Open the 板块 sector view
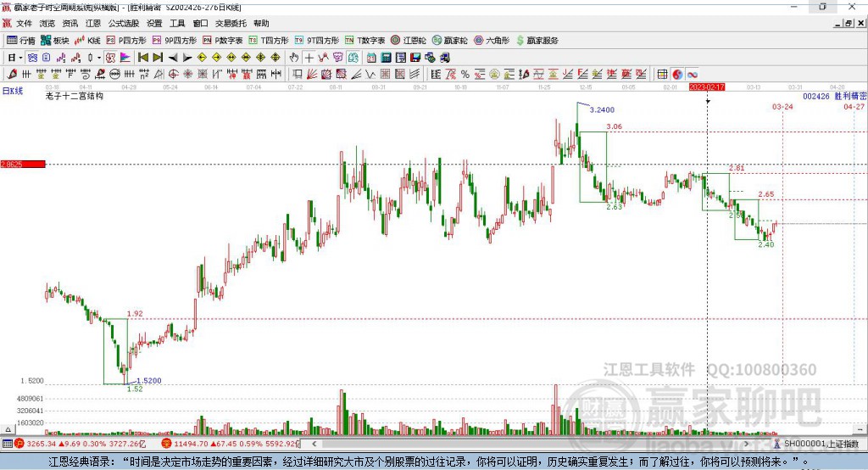This screenshot has height=470, width=868. [55, 41]
